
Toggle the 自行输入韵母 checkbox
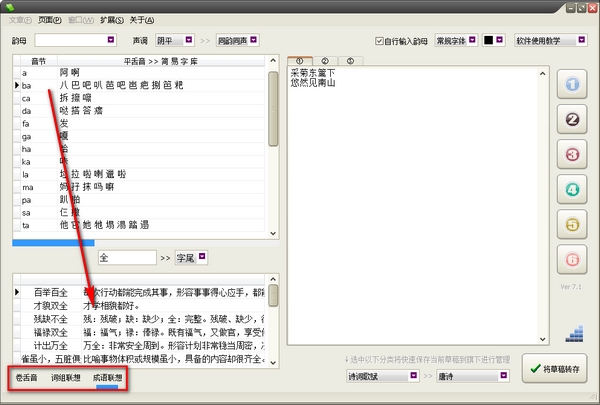click(379, 41)
